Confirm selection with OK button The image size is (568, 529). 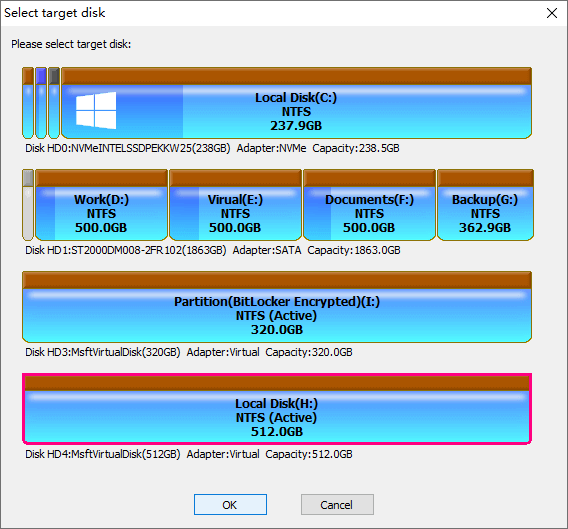[230, 504]
